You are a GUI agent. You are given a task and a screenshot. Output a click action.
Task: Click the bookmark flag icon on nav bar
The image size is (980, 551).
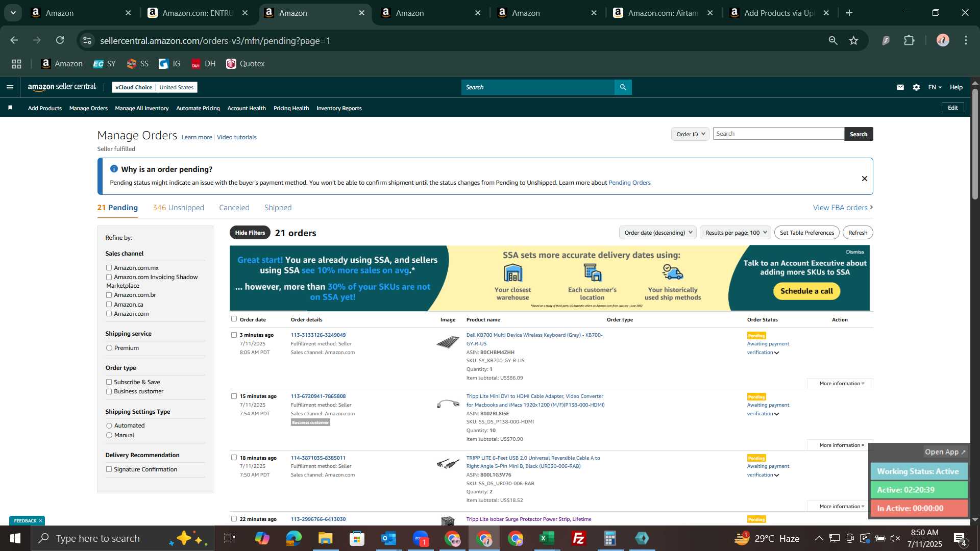[10, 108]
